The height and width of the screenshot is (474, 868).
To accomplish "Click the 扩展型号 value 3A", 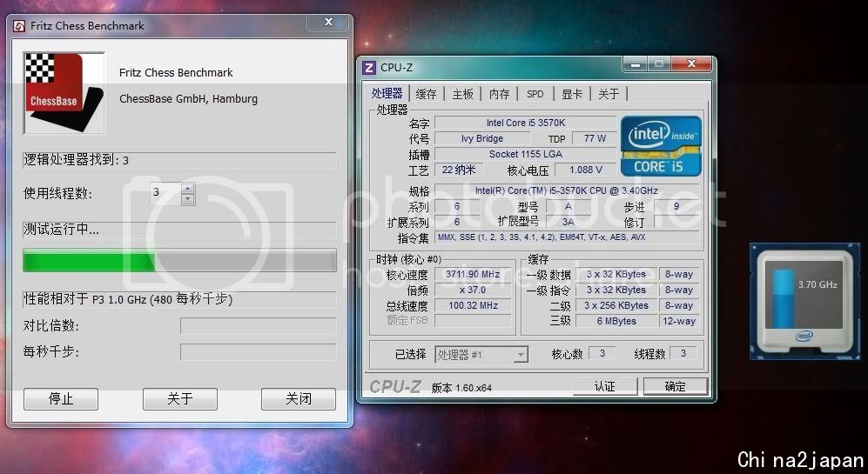I will [x=568, y=222].
